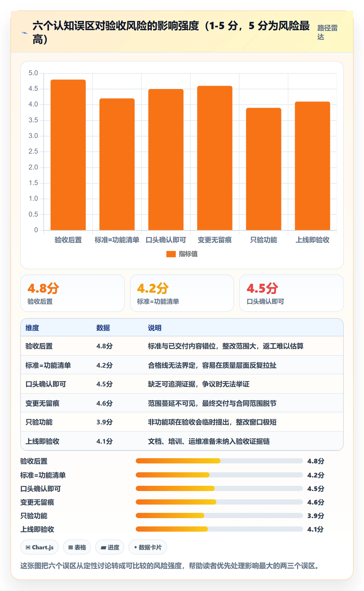This screenshot has height=591, width=364.
Task: Select the 4.8分 验收后置 data card
Action: point(73,293)
